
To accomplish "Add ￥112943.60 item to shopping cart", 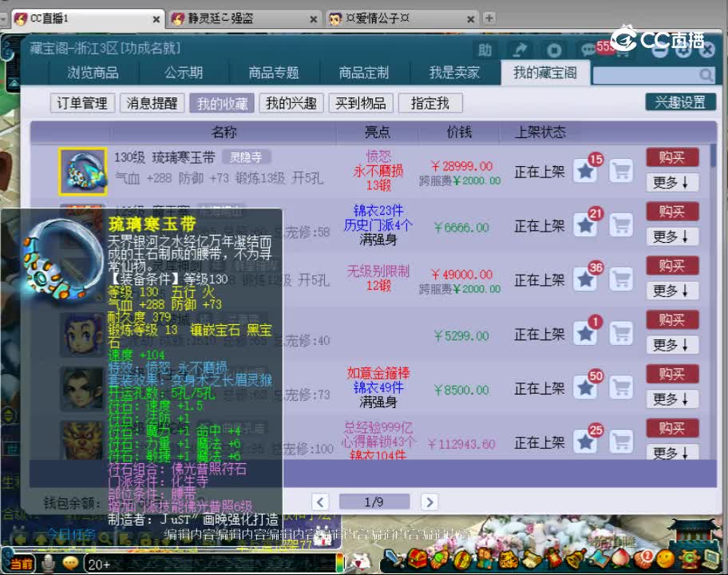I will click(621, 442).
